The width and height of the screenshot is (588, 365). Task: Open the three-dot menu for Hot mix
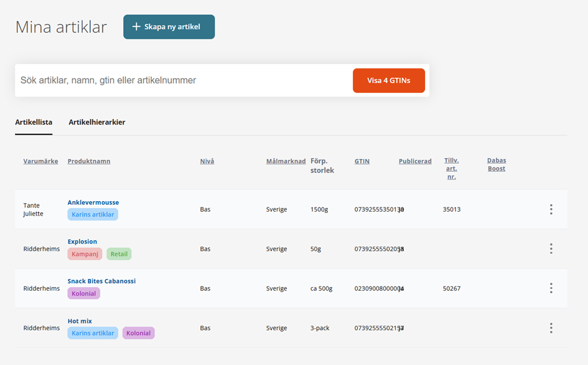[551, 328]
